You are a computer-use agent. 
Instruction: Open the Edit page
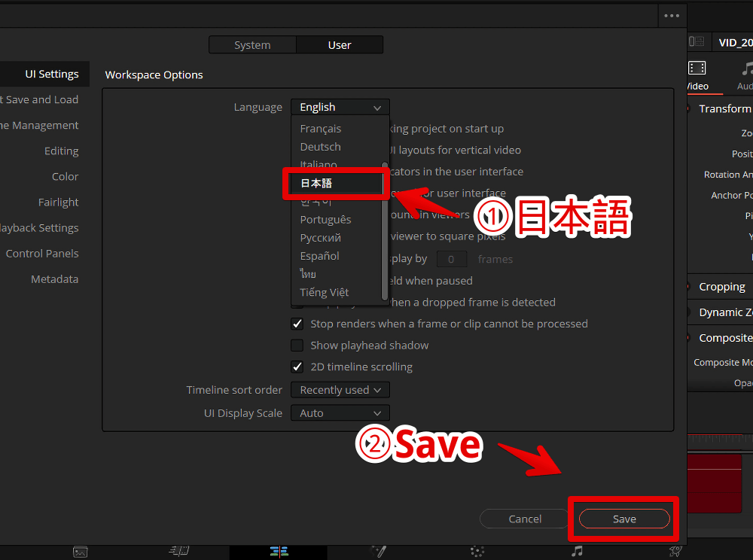(x=279, y=551)
